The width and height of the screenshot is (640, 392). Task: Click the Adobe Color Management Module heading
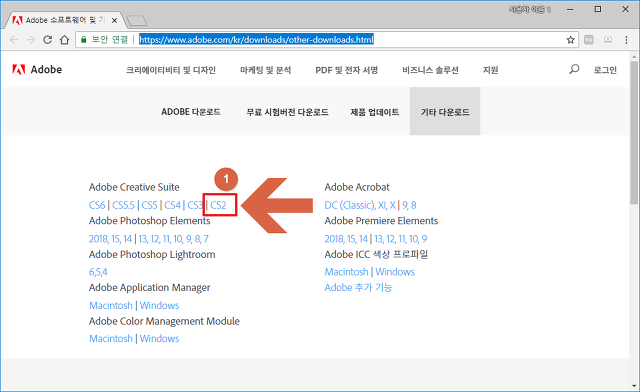click(164, 321)
